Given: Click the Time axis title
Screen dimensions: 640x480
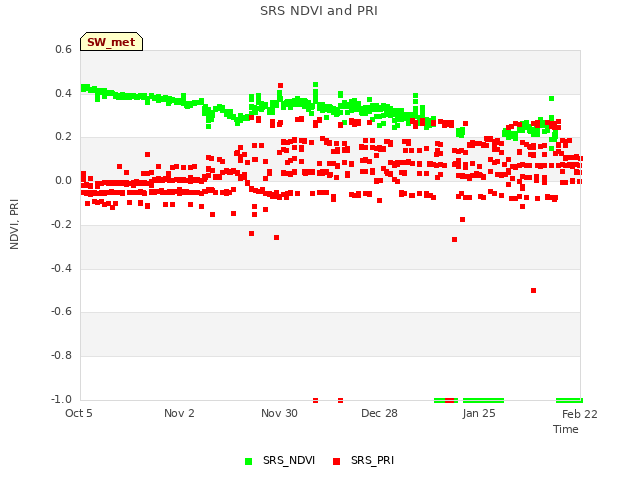Looking at the screenshot, I should click(x=566, y=429).
